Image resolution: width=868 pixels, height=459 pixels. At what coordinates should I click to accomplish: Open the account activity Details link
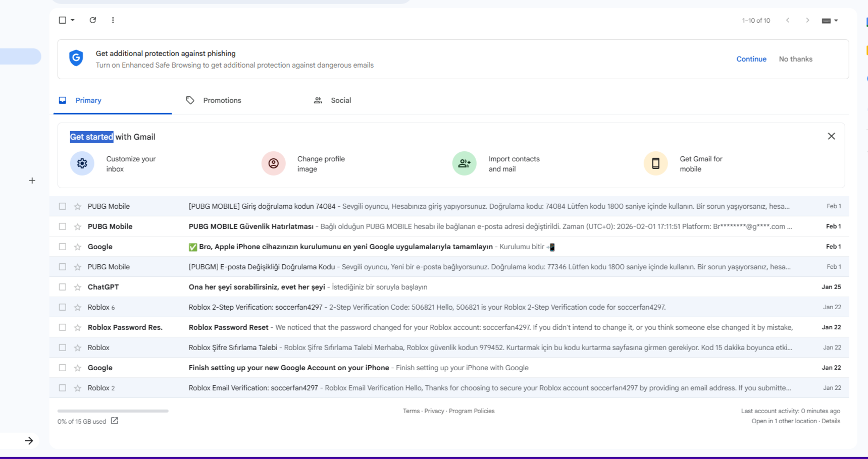point(831,421)
